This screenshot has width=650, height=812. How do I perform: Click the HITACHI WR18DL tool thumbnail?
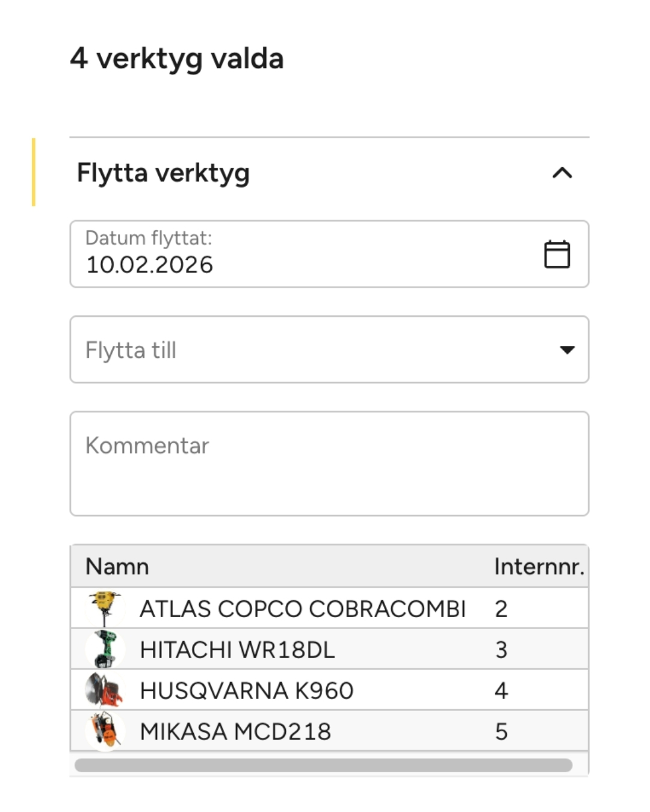[104, 648]
